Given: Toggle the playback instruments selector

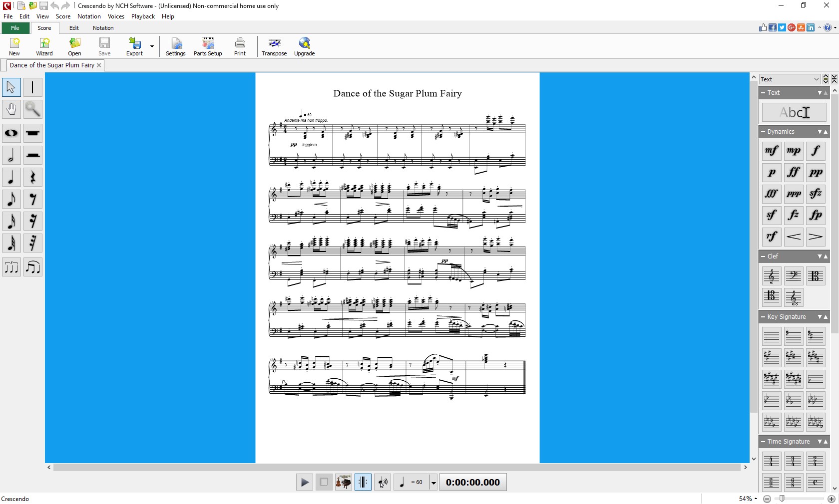Looking at the screenshot, I should [343, 482].
